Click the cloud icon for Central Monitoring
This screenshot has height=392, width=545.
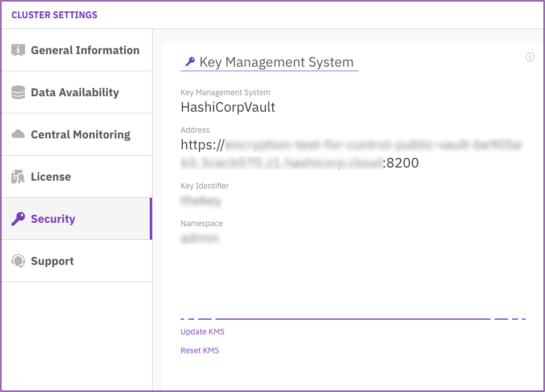pyautogui.click(x=18, y=134)
